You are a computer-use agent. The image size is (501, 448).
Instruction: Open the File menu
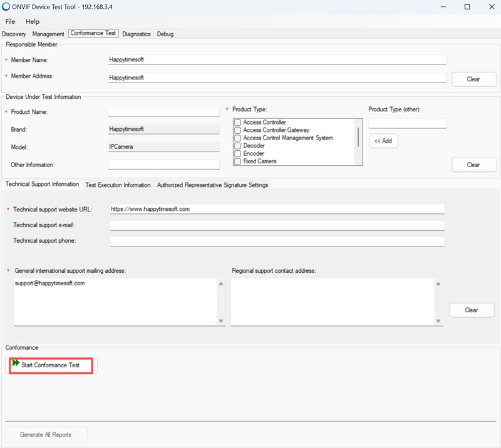pos(10,21)
